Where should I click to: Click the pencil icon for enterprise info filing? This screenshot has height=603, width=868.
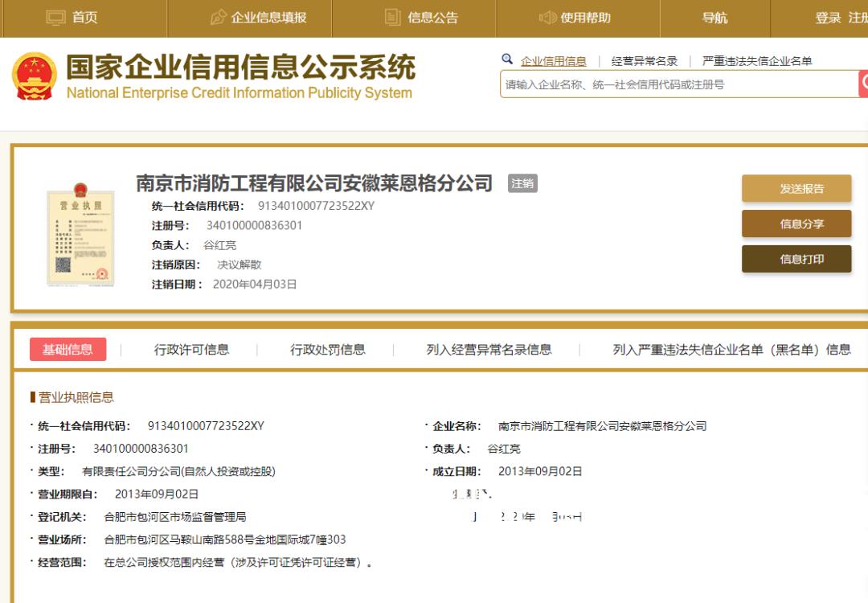[218, 18]
